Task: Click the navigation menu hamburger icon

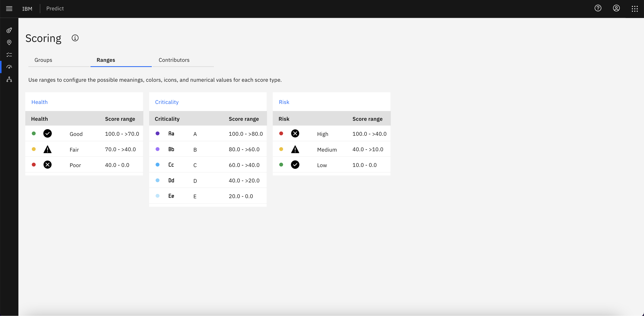Action: (9, 9)
